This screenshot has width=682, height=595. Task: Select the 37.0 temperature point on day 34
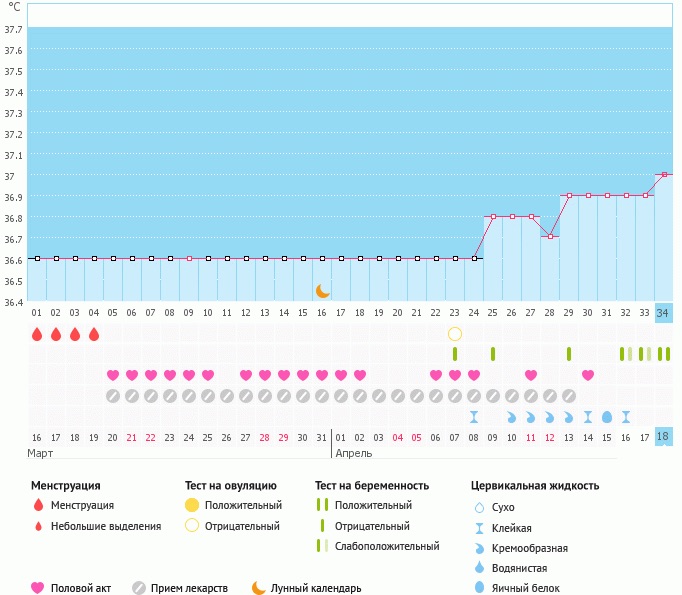pos(664,175)
